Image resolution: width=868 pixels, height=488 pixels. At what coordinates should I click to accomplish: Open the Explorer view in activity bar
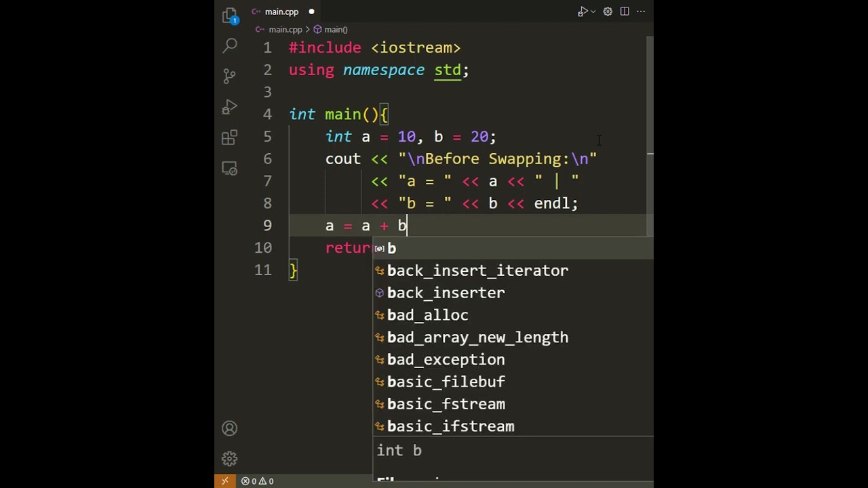coord(230,15)
